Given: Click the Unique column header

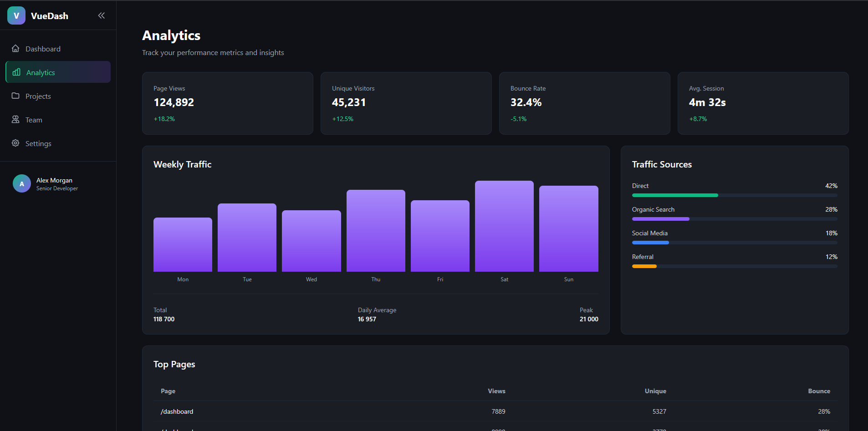Looking at the screenshot, I should (655, 391).
